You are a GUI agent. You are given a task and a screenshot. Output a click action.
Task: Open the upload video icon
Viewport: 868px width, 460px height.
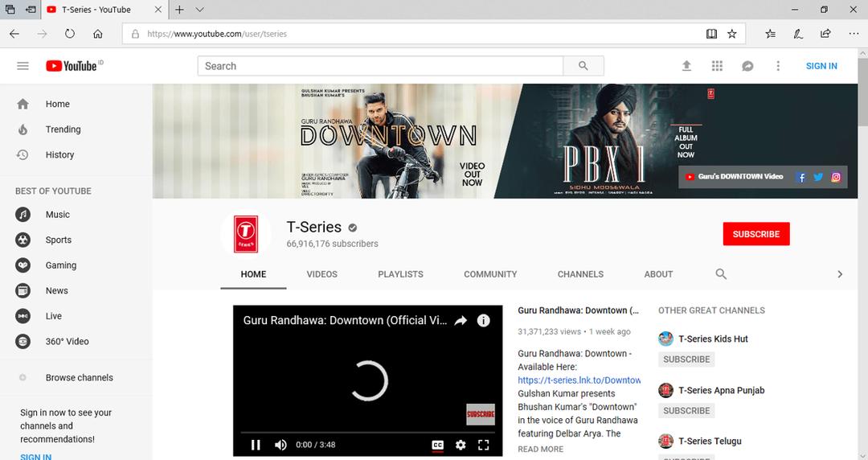coord(686,66)
